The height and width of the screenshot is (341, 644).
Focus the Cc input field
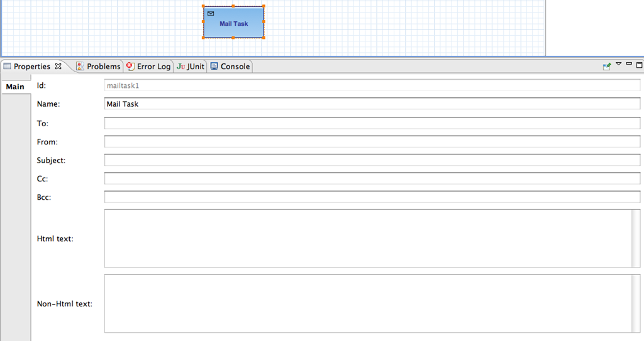pyautogui.click(x=372, y=178)
